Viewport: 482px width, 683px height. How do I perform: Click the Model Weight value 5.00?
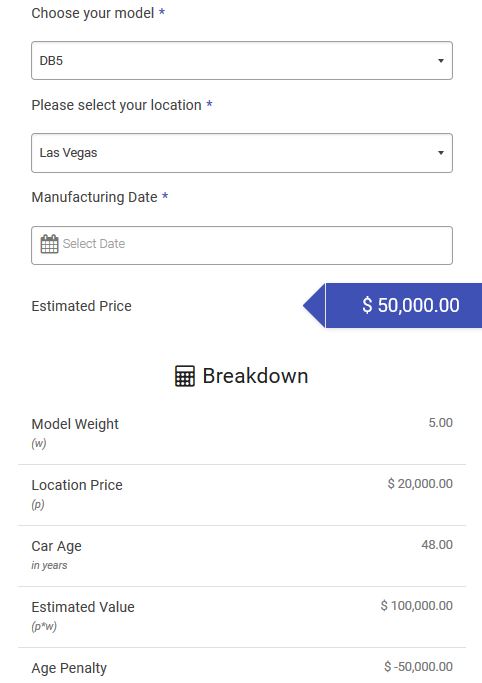tap(441, 423)
